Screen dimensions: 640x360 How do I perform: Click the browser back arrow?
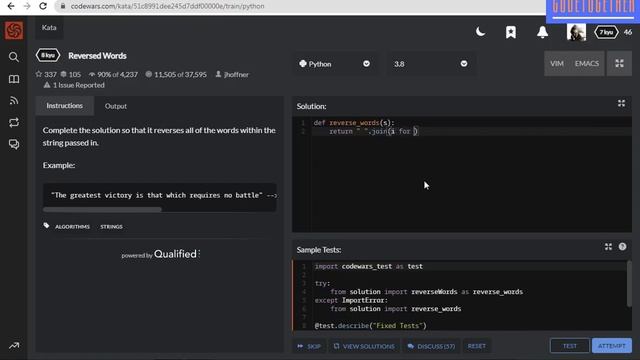point(11,6)
